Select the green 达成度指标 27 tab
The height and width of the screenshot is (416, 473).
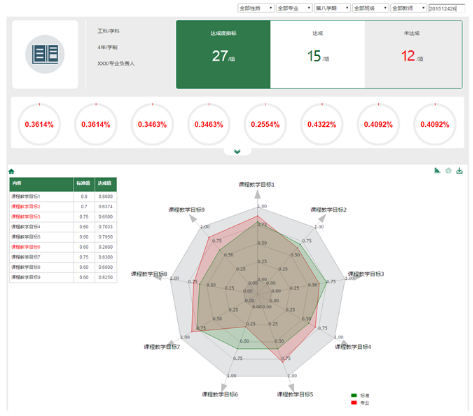tap(223, 54)
